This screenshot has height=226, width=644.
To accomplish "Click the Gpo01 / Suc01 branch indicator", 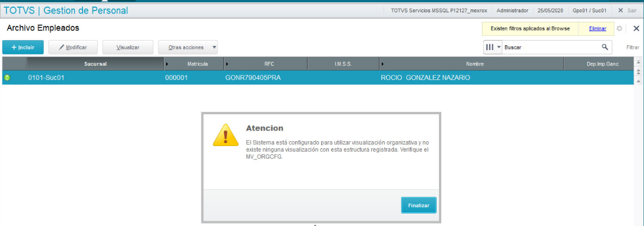I will click(589, 10).
